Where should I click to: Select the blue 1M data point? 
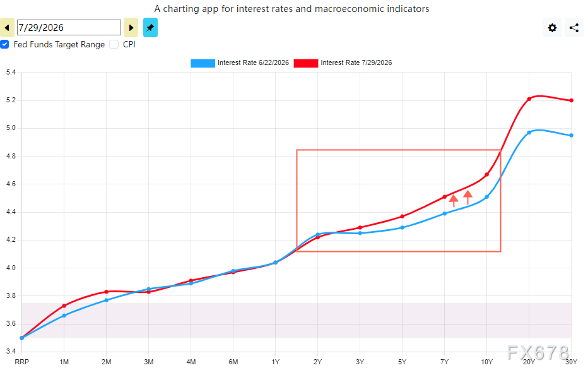tap(64, 316)
